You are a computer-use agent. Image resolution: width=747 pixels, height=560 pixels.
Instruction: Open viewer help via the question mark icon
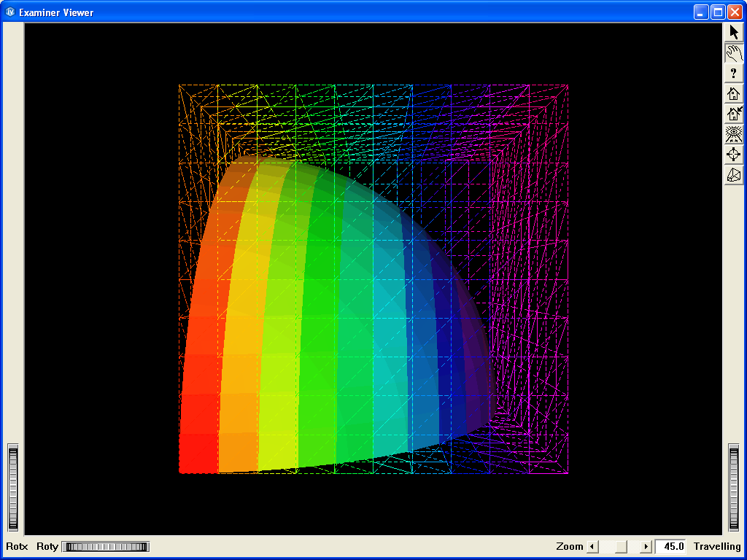point(733,72)
